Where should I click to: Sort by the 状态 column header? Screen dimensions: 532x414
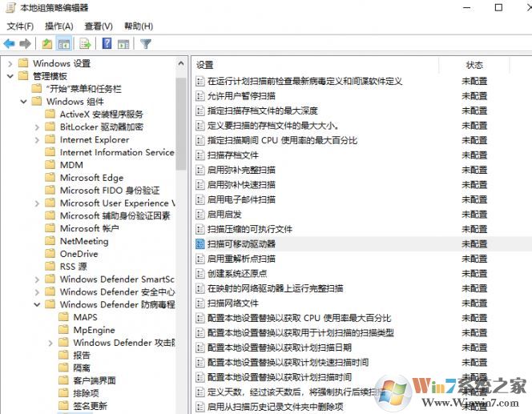[x=474, y=65]
